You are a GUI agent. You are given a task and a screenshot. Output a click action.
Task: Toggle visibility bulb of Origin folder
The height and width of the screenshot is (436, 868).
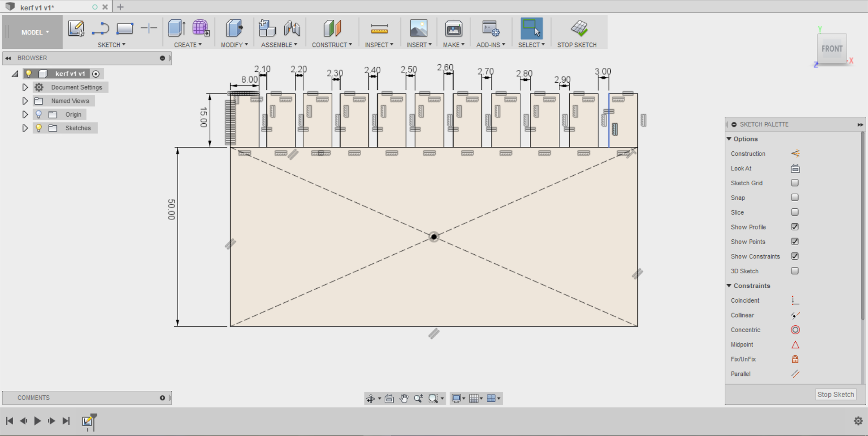click(39, 114)
